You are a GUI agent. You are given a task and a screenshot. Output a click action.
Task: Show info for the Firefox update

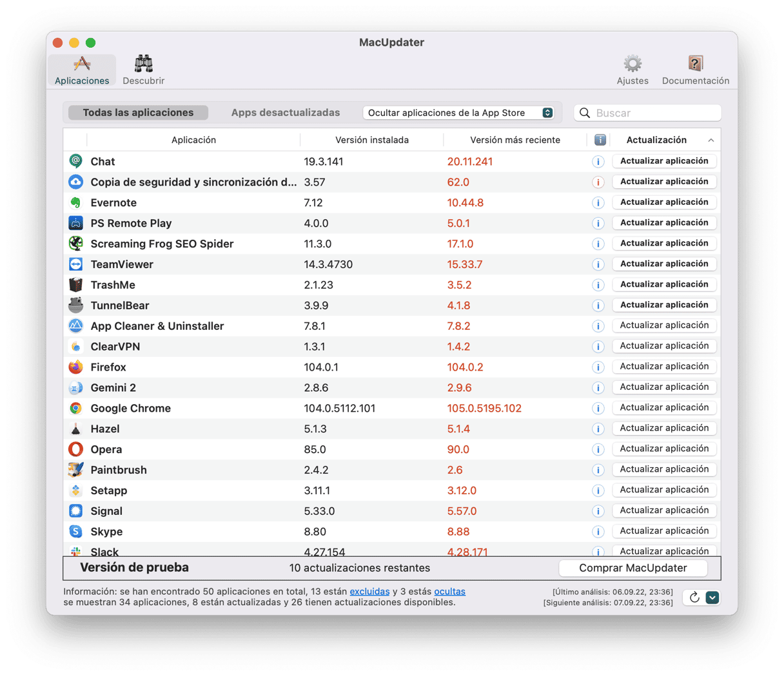tap(598, 367)
